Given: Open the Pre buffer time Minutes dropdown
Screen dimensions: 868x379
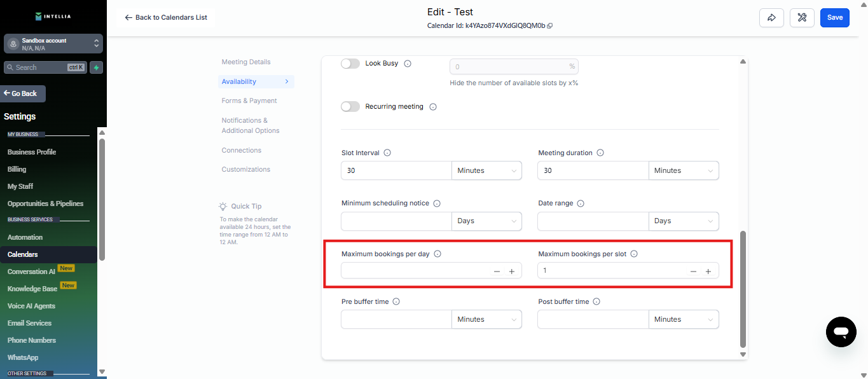Looking at the screenshot, I should point(486,319).
